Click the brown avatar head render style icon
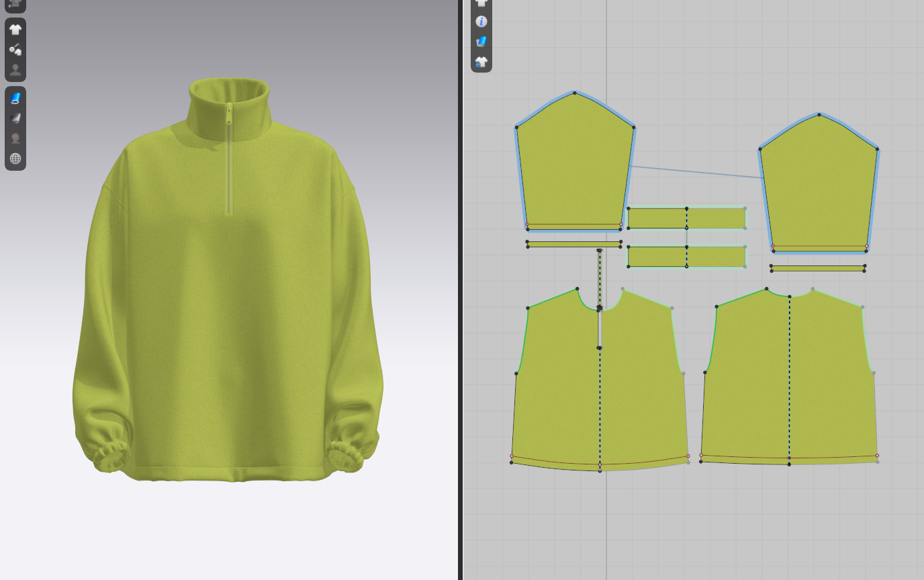924x580 pixels. (x=15, y=138)
